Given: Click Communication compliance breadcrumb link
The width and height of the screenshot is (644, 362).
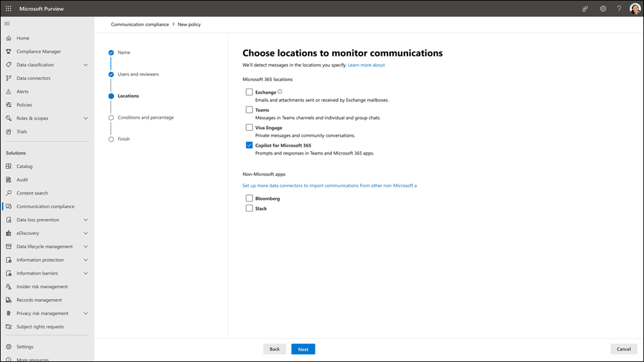Looking at the screenshot, I should tap(139, 24).
